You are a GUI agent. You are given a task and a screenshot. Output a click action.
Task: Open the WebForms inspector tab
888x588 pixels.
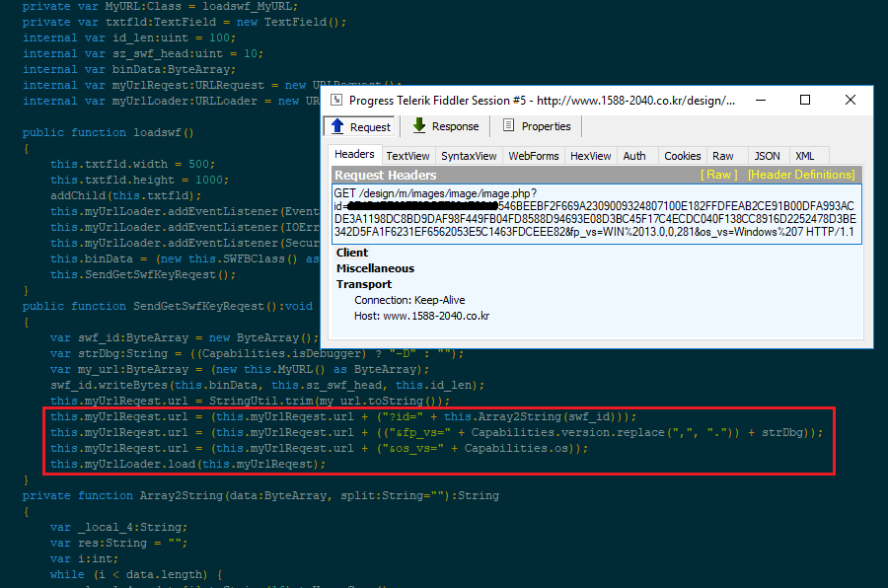534,156
